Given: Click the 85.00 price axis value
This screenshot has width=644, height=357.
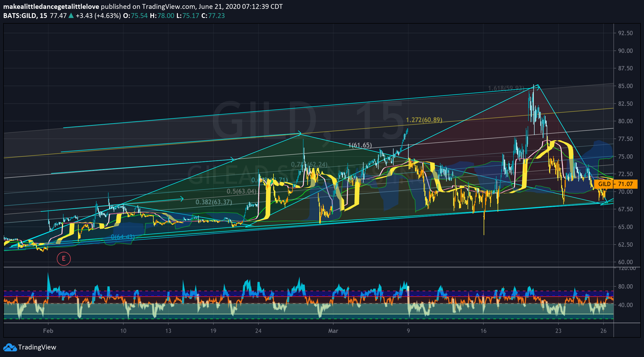Looking at the screenshot, I should coord(625,86).
